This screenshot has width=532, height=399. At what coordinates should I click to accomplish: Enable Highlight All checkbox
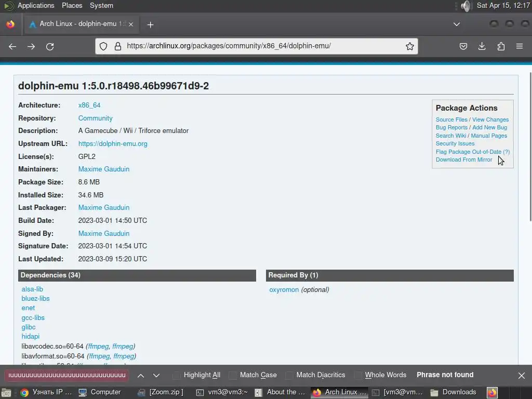(177, 375)
